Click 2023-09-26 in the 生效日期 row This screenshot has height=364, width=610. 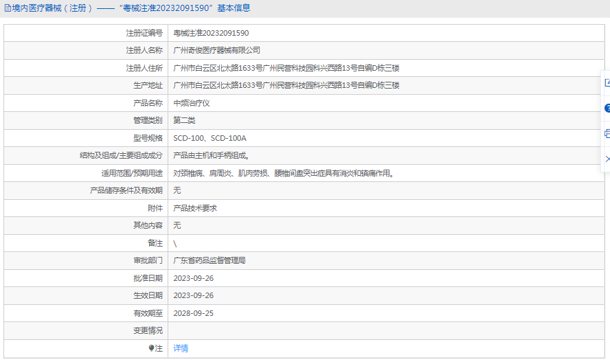(193, 295)
